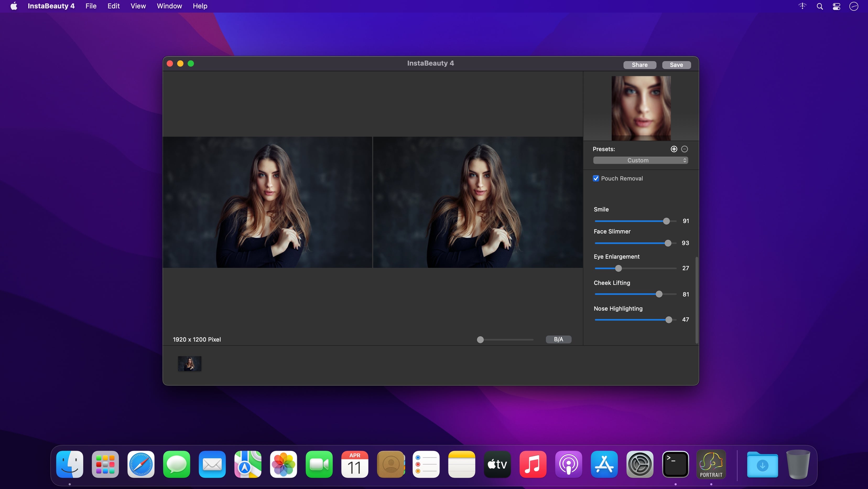Open System Preferences from the dock
The image size is (868, 489).
click(x=639, y=464)
